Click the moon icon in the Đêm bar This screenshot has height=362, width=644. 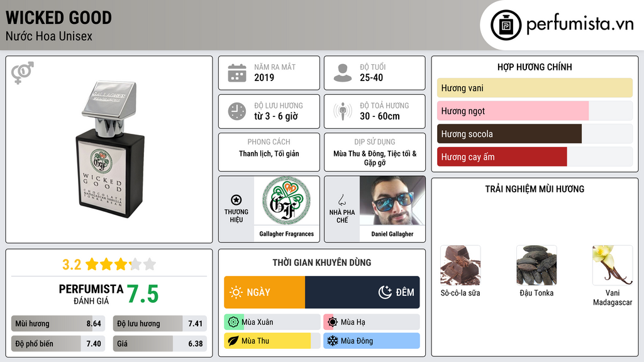coord(385,292)
